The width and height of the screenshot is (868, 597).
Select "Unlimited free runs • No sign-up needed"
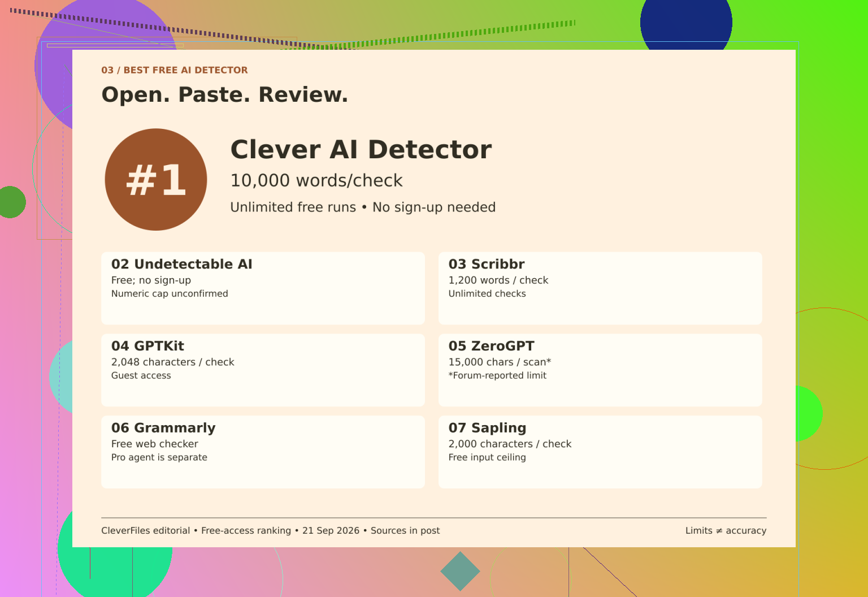click(x=363, y=207)
